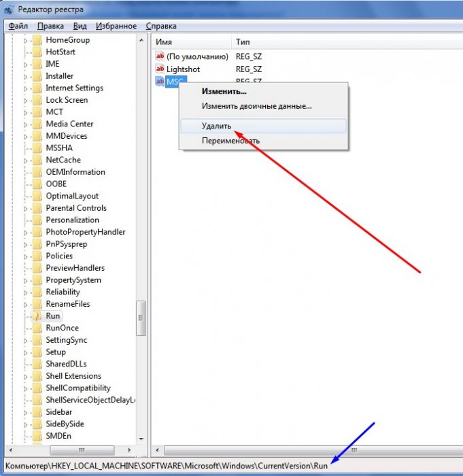Click the Имя column header

(x=165, y=42)
